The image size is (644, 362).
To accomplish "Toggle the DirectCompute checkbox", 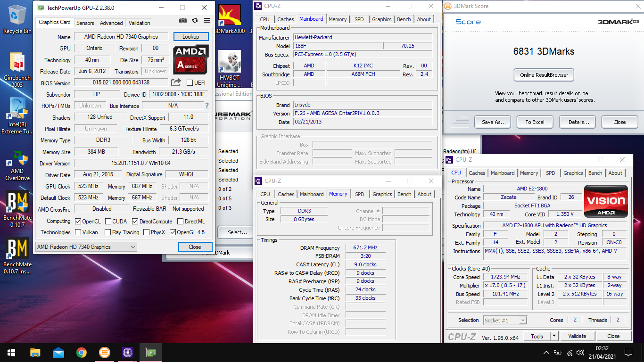I will 135,221.
